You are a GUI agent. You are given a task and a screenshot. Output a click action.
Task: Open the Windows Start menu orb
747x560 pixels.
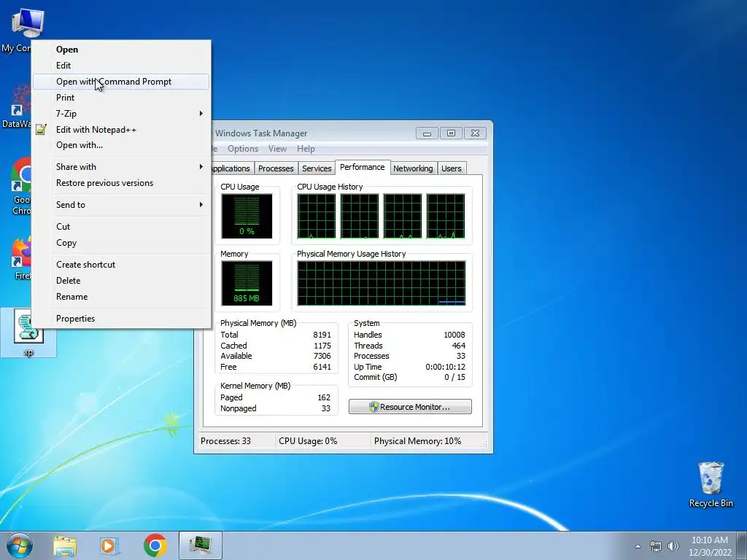point(20,545)
